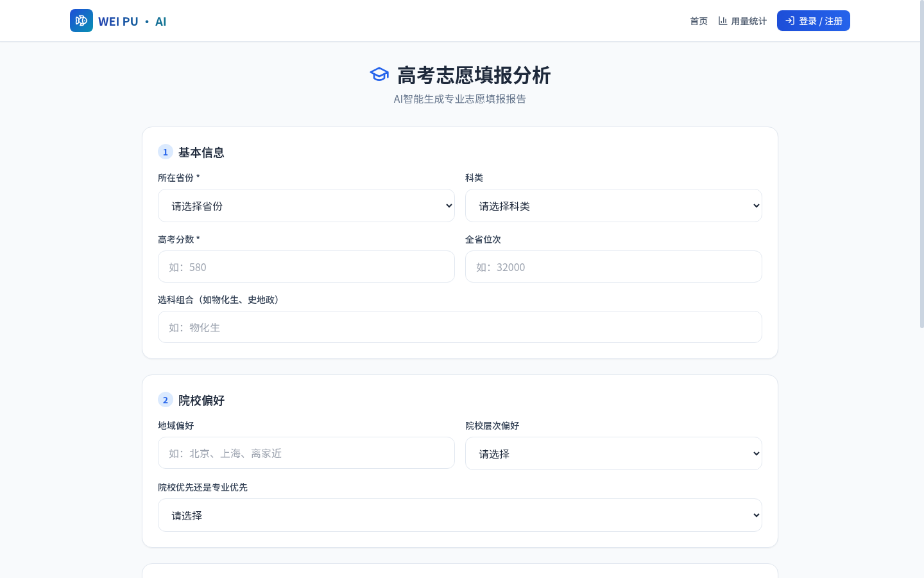This screenshot has height=578, width=924.
Task: Focus the 全省位次 input field
Action: [x=613, y=267]
